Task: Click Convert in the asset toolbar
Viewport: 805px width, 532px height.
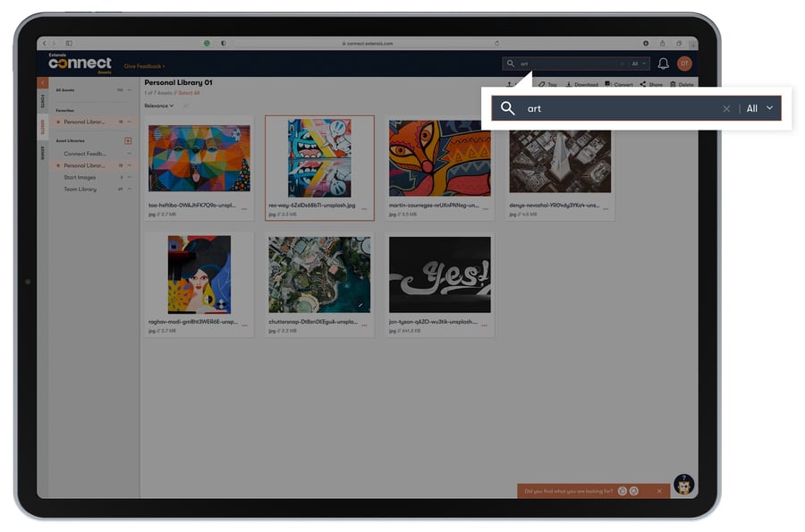Action: tap(619, 85)
